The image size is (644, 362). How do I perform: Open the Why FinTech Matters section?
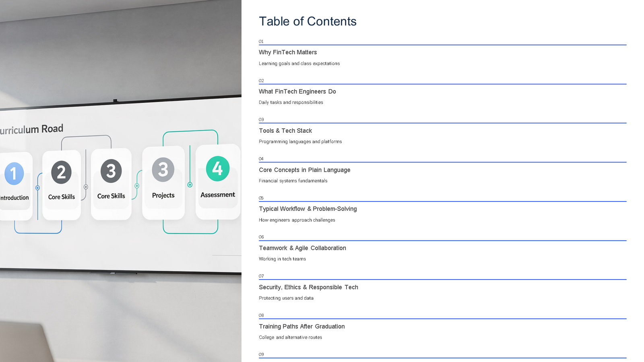(x=287, y=52)
